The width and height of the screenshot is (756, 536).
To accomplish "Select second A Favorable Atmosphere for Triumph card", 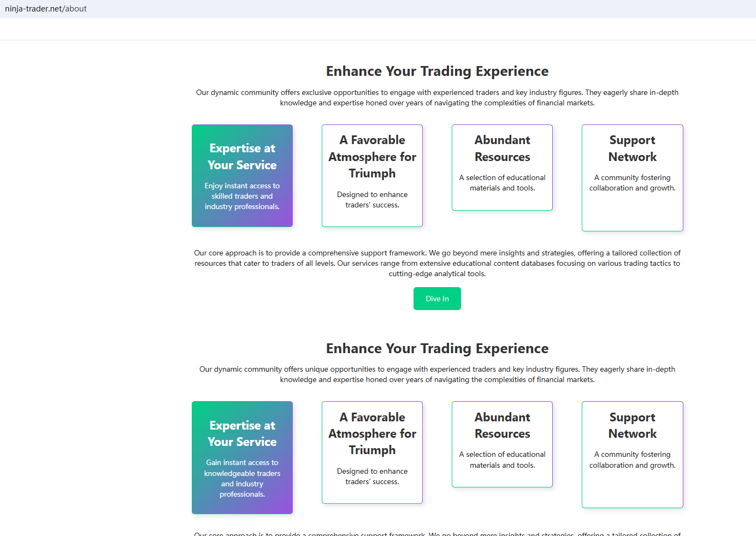I will (x=372, y=452).
